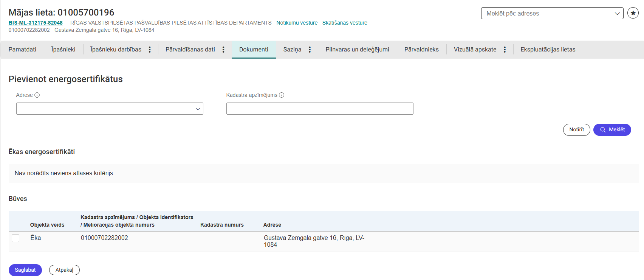This screenshot has width=644, height=280.
Task: Click the star favorite icon
Action: click(633, 13)
